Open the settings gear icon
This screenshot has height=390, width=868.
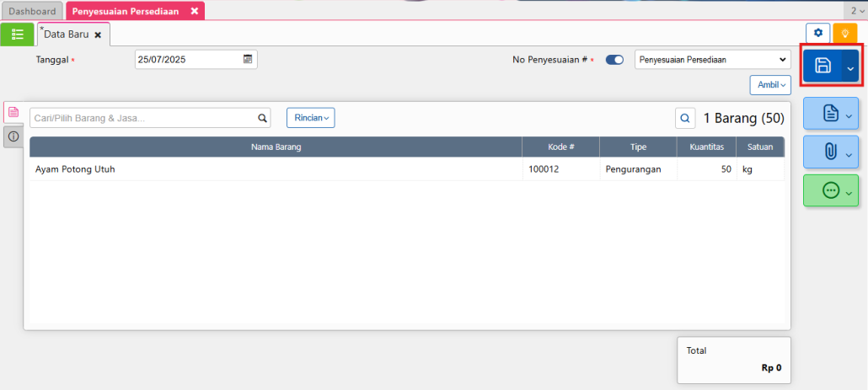817,33
